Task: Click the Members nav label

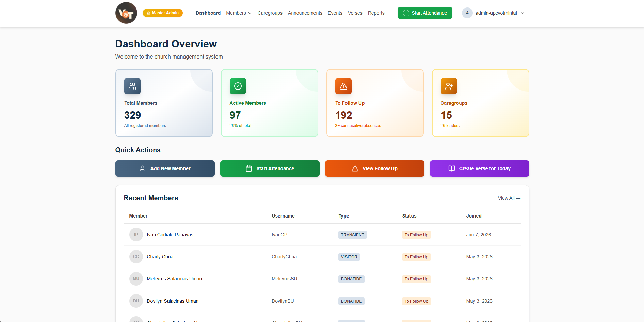Action: [x=236, y=13]
